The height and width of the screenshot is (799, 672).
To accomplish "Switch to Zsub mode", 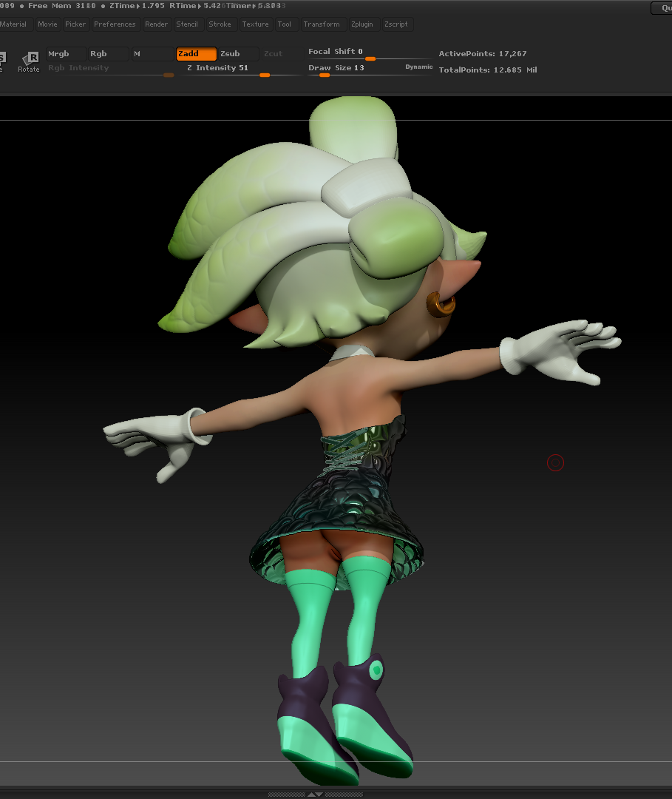I will pyautogui.click(x=239, y=54).
